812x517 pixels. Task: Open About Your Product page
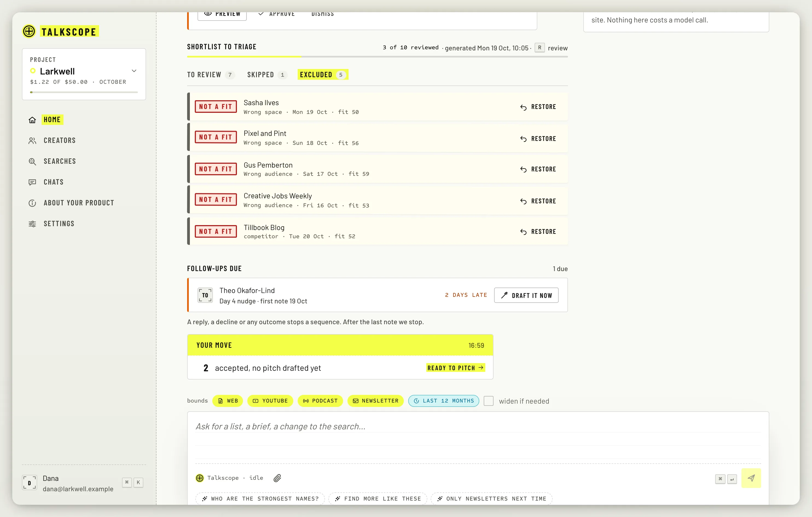point(79,203)
